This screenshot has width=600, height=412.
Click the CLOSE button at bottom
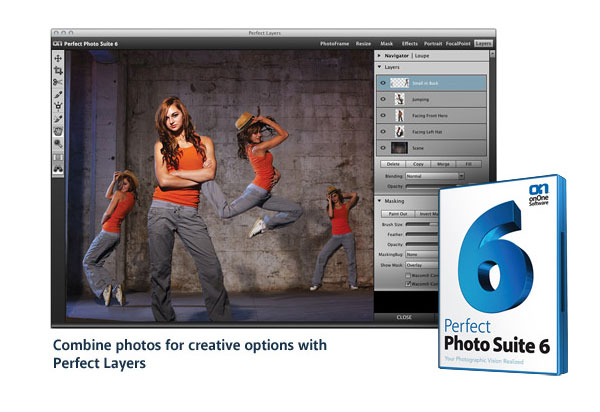(x=404, y=317)
